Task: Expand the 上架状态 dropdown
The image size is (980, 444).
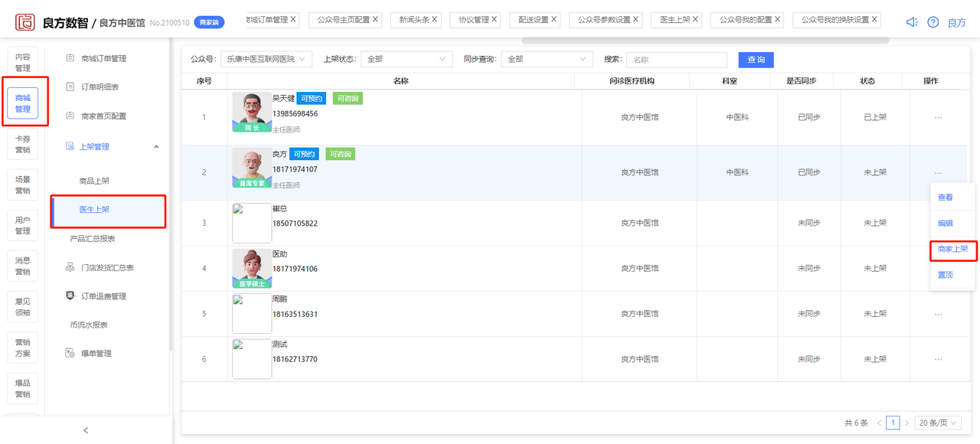Action: (x=407, y=59)
